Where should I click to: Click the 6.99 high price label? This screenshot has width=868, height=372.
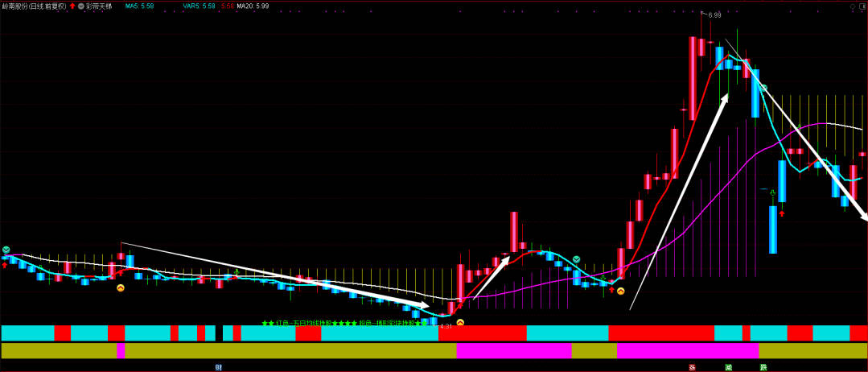coord(714,15)
